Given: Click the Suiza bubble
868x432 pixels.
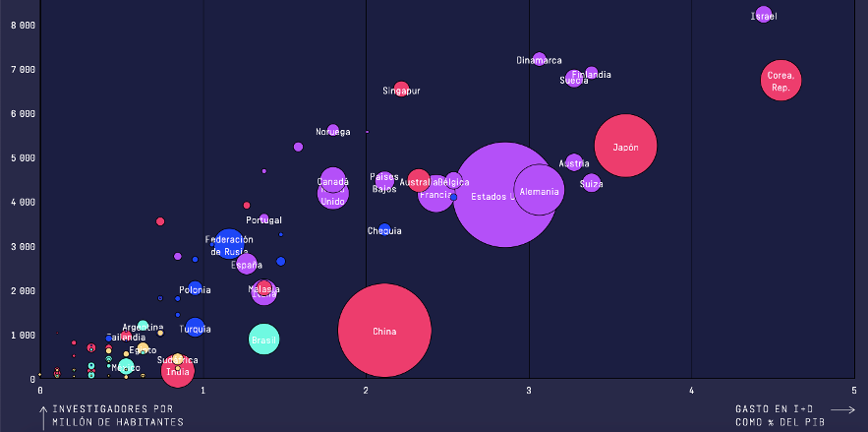Looking at the screenshot, I should click(x=591, y=182).
